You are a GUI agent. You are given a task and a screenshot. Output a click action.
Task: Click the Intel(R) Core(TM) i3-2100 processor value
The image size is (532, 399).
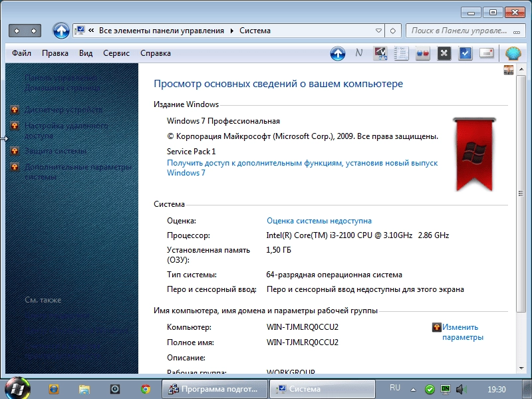point(358,235)
